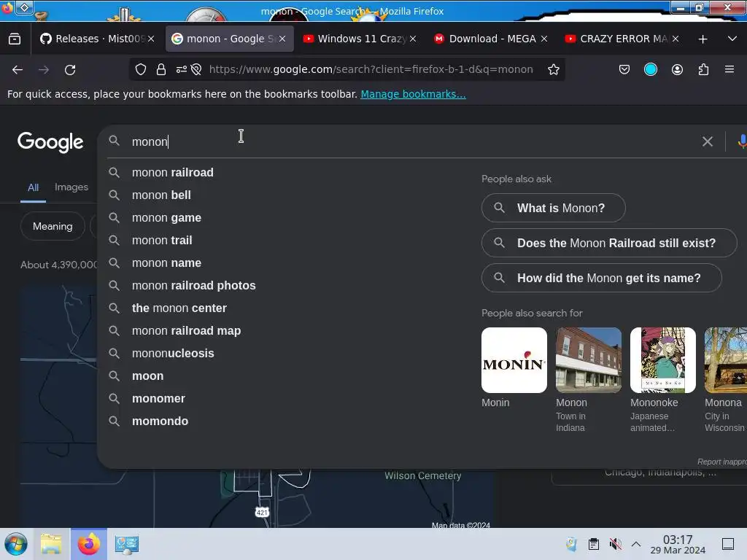The image size is (747, 560).
Task: Open Monon Town in Indiana thumbnail
Action: [589, 360]
